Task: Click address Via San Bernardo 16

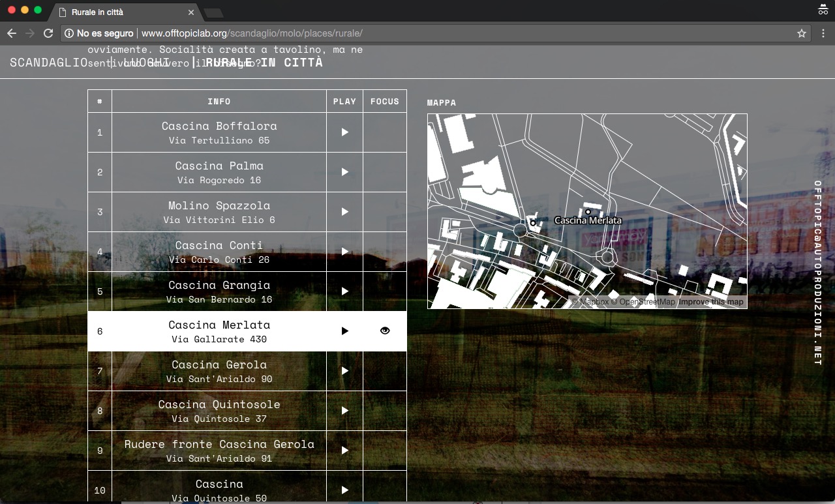Action: tap(219, 299)
